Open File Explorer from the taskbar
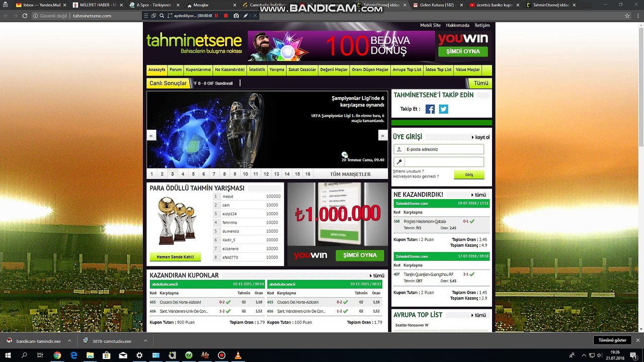Viewport: 644px width, 362px height. click(90, 355)
